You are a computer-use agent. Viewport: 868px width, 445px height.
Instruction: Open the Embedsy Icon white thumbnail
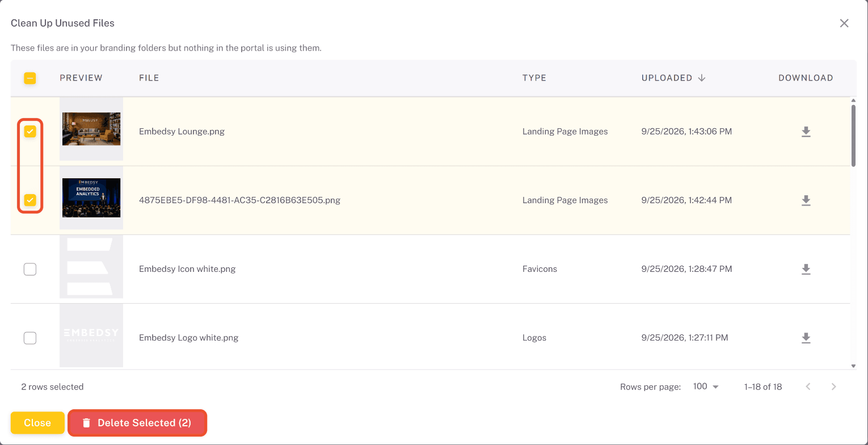pos(91,267)
